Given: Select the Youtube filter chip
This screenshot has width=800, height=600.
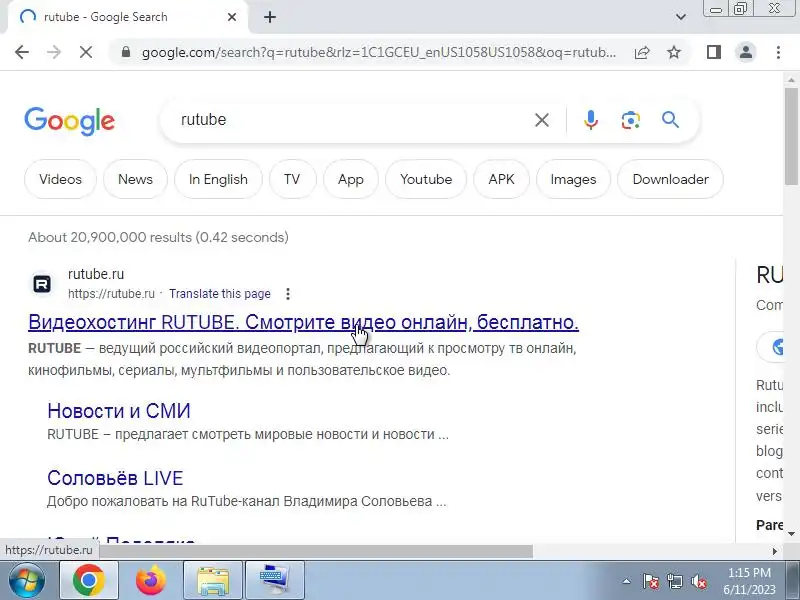Looking at the screenshot, I should [426, 179].
